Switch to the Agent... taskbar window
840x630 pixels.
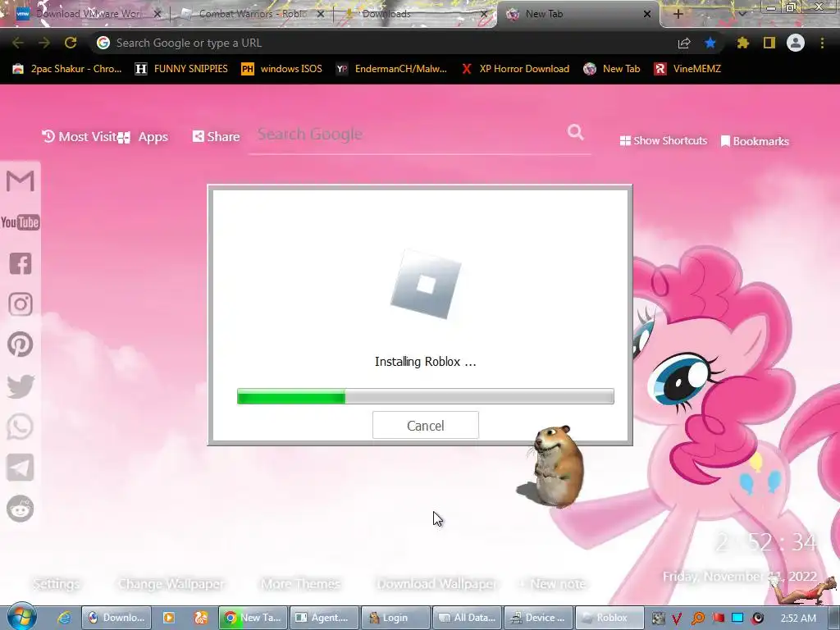point(324,618)
